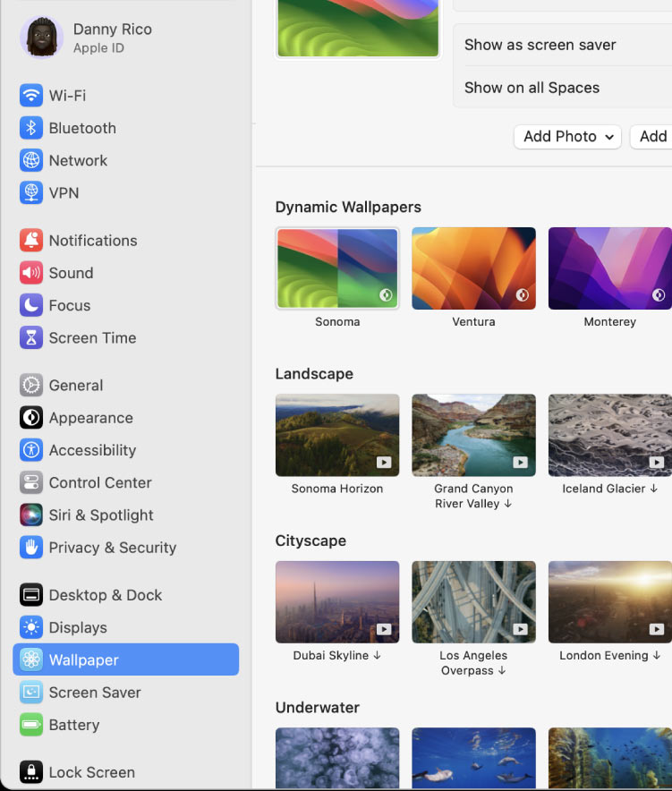This screenshot has height=791, width=672.
Task: Click the Dubai Skyline download label
Action: pyautogui.click(x=337, y=655)
